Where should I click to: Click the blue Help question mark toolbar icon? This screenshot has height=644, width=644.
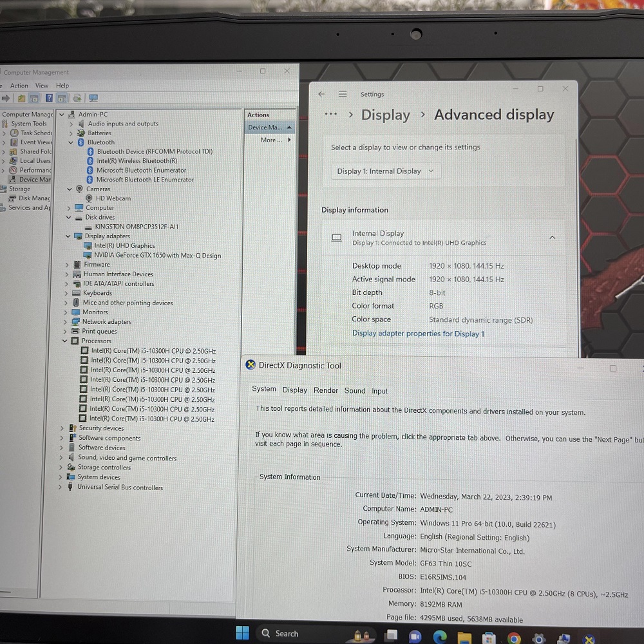(x=49, y=98)
